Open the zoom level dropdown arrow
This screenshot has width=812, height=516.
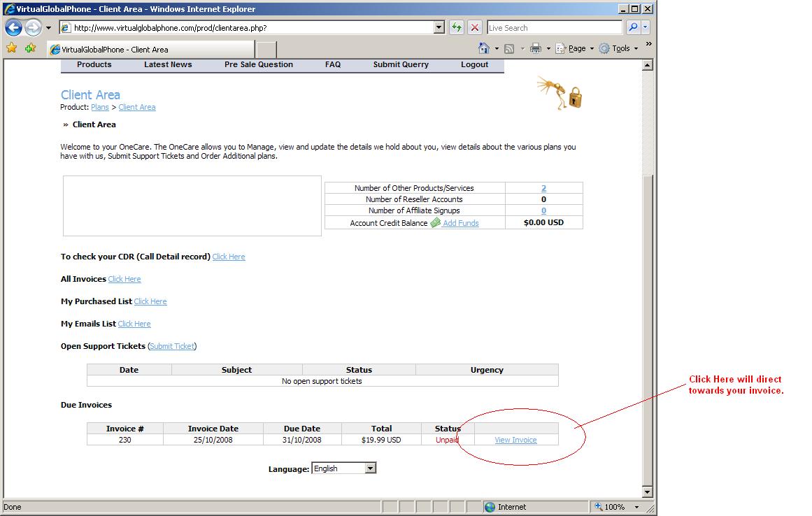(x=637, y=507)
